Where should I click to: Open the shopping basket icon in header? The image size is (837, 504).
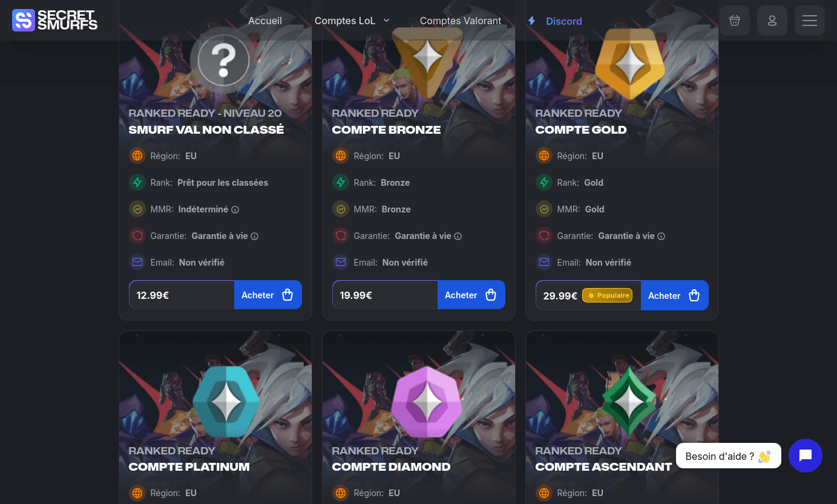point(735,21)
